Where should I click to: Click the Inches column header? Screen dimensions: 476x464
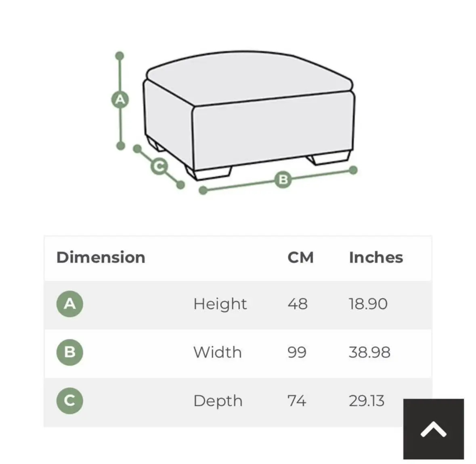(x=376, y=258)
